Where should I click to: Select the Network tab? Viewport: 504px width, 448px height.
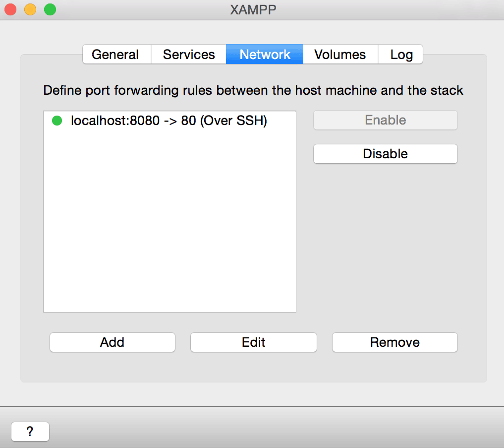point(265,55)
